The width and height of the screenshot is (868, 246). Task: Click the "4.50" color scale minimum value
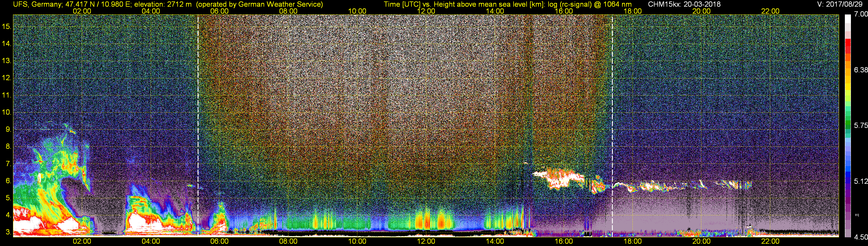coord(861,237)
